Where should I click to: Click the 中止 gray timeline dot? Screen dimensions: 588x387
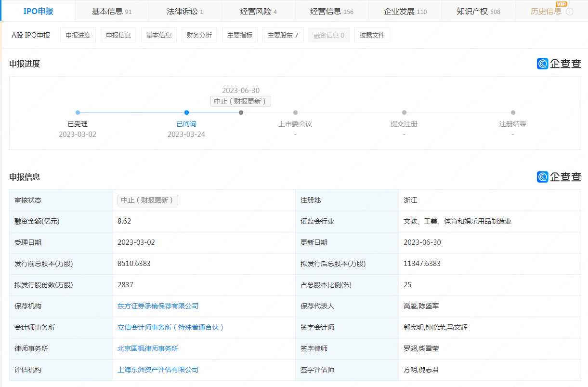[x=241, y=113]
